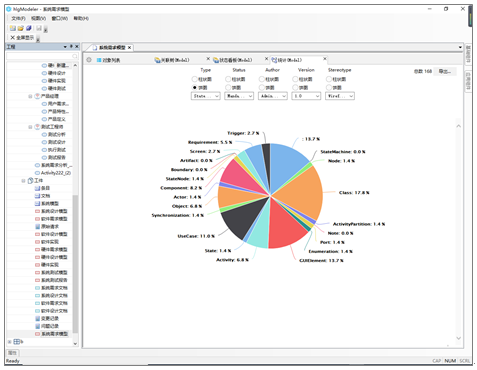Click the magnifier icon in project search box

74,56
